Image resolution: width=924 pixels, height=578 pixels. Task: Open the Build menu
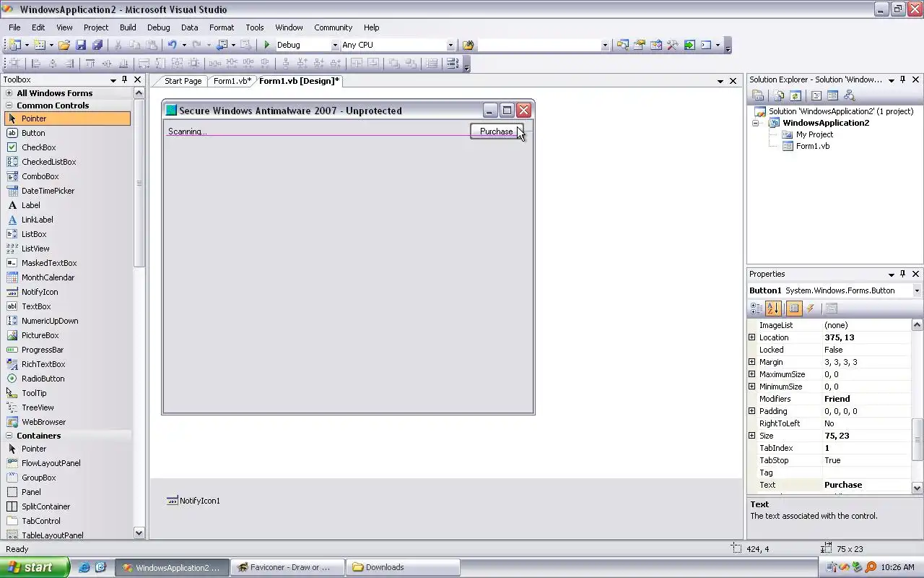coord(128,27)
